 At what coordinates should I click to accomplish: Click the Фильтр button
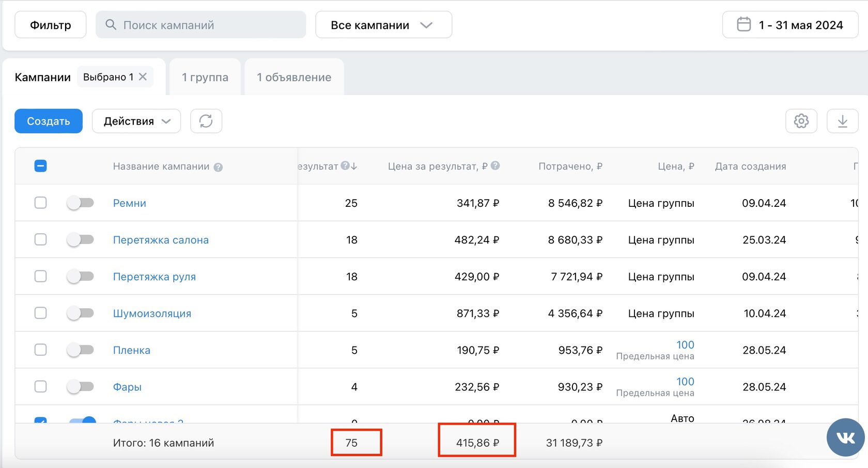click(51, 25)
